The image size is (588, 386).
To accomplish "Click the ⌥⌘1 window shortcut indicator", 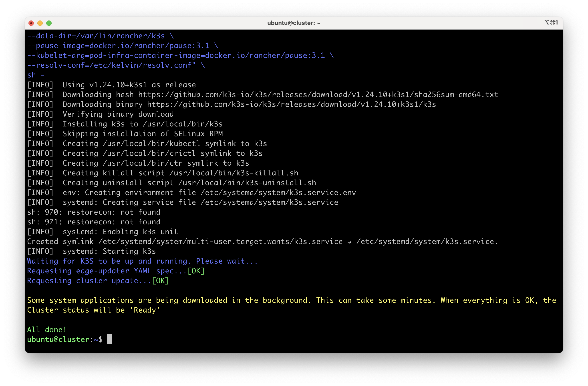I will 551,22.
